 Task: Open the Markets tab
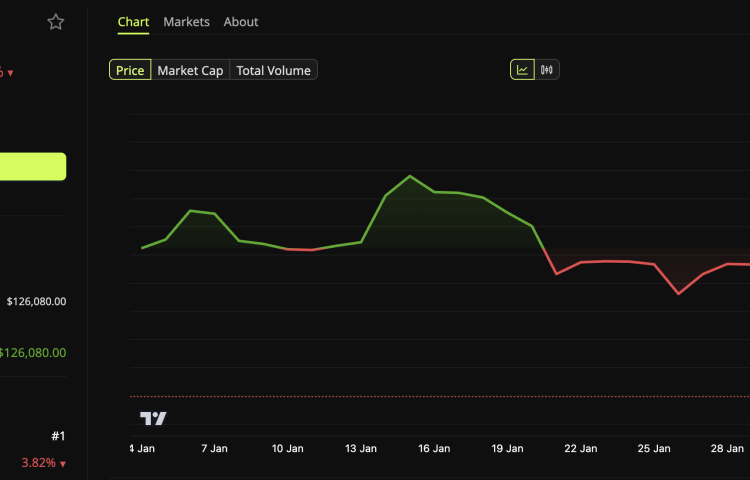(187, 22)
